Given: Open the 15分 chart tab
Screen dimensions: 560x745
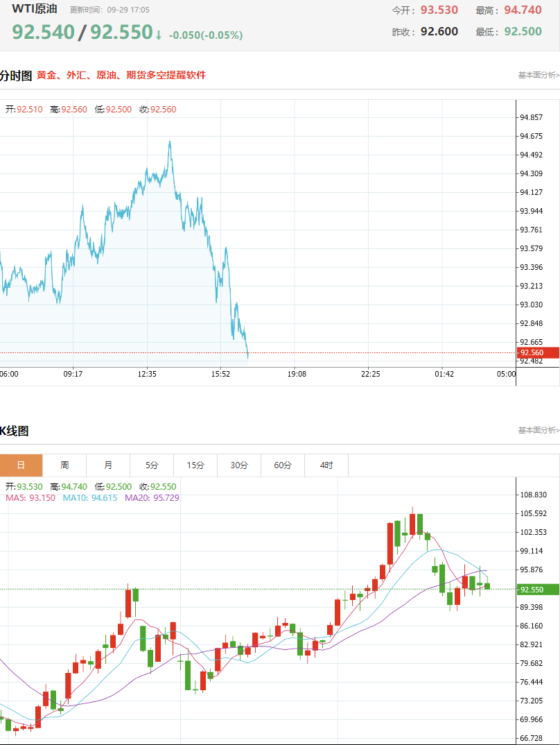Looking at the screenshot, I should 195,465.
